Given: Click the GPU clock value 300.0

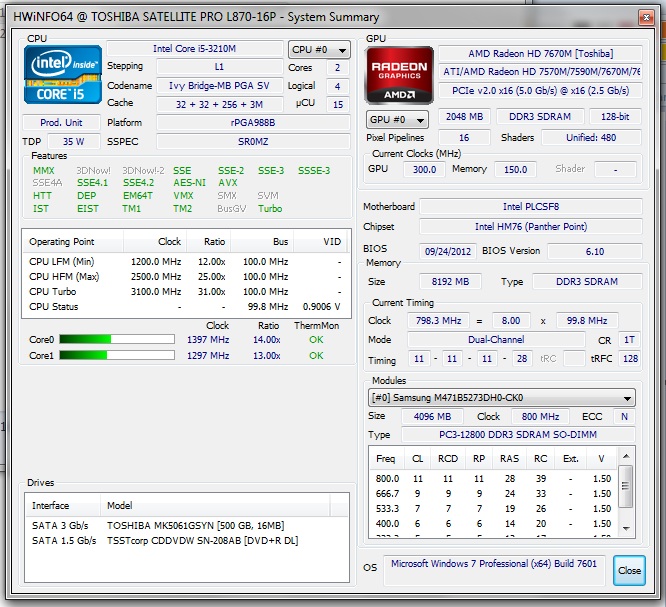Looking at the screenshot, I should [424, 169].
